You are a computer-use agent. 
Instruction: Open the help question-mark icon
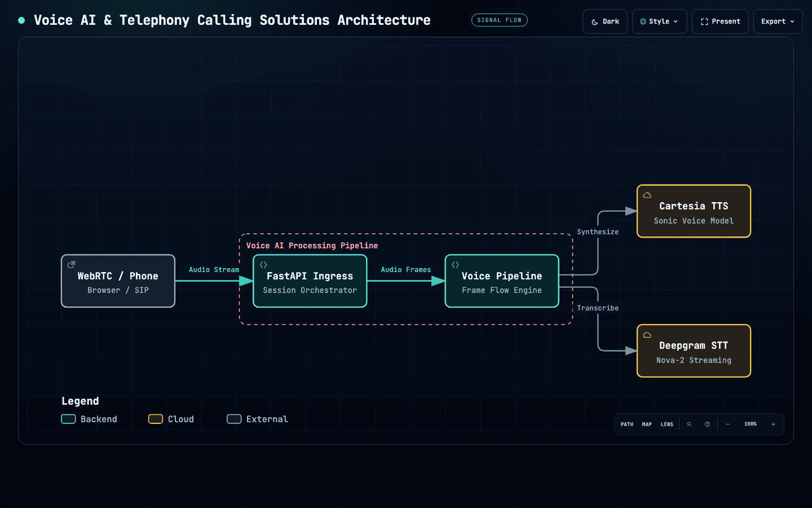707,424
